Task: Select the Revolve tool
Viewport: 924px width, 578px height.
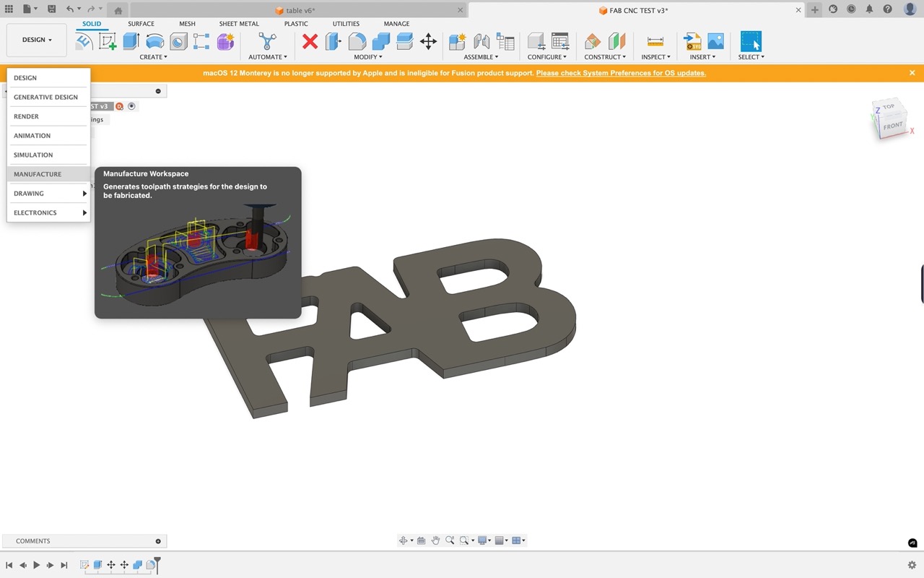Action: 154,41
